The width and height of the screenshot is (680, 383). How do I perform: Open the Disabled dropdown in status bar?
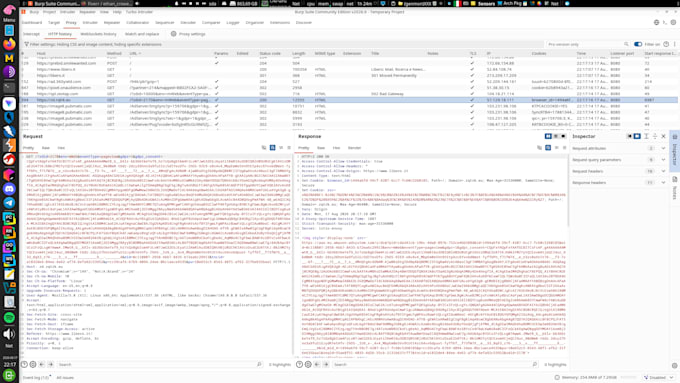tap(659, 377)
